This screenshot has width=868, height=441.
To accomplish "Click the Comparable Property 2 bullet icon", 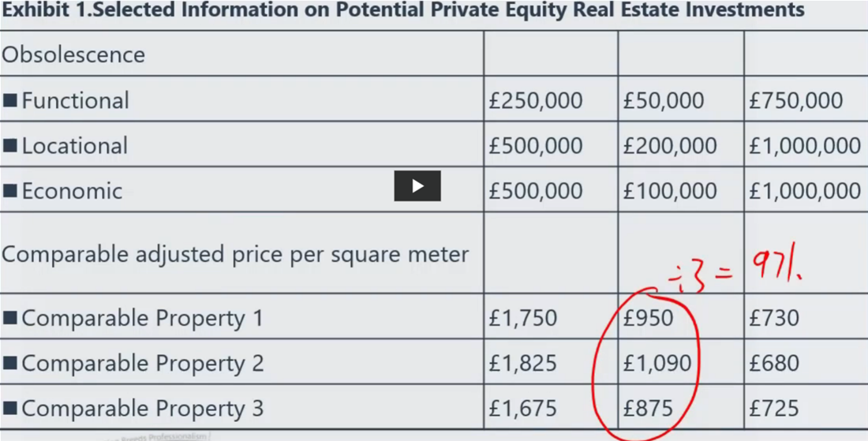I will click(x=10, y=364).
